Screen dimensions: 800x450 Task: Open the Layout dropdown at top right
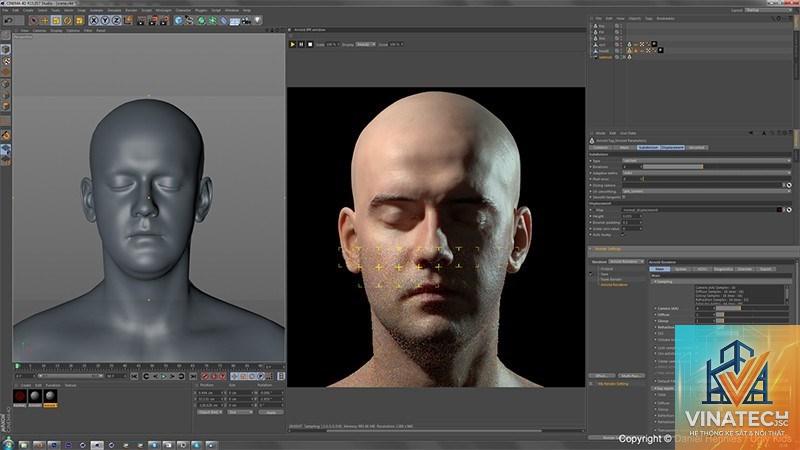click(x=770, y=10)
